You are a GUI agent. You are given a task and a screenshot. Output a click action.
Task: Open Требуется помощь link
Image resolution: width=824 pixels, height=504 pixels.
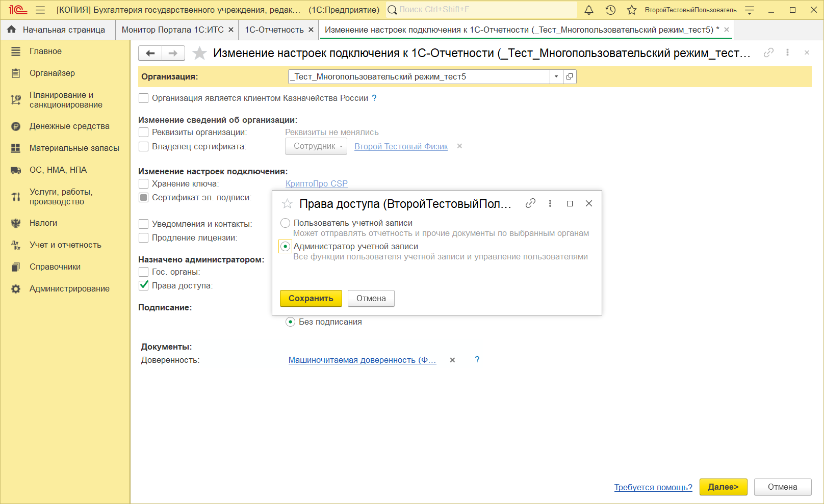pos(653,487)
